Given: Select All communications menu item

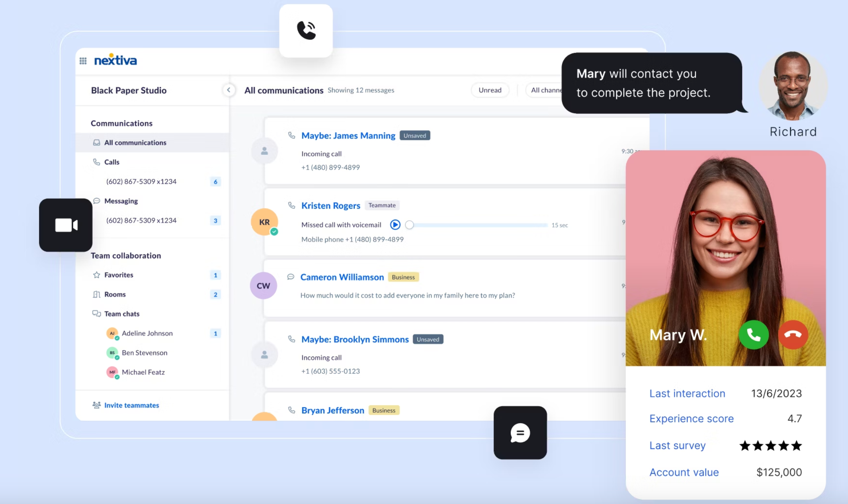Looking at the screenshot, I should click(135, 142).
